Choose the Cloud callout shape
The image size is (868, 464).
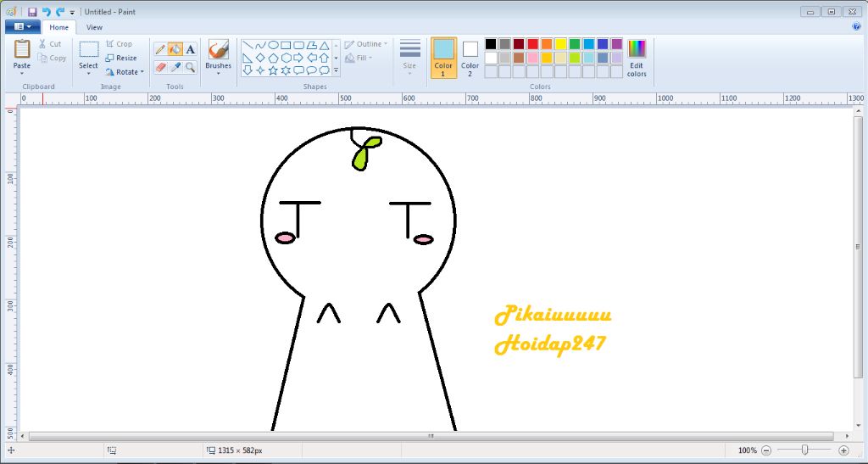pyautogui.click(x=325, y=70)
